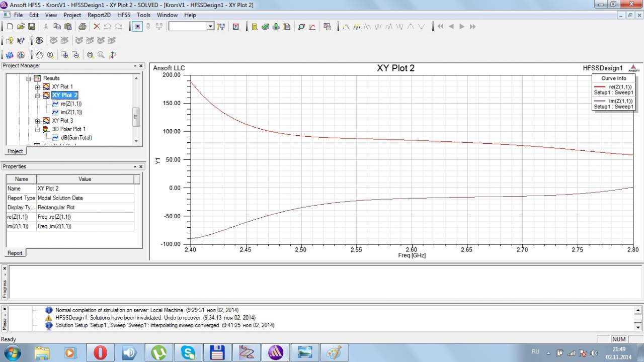
Task: Click the What's This help cursor icon
Action: 21,41
